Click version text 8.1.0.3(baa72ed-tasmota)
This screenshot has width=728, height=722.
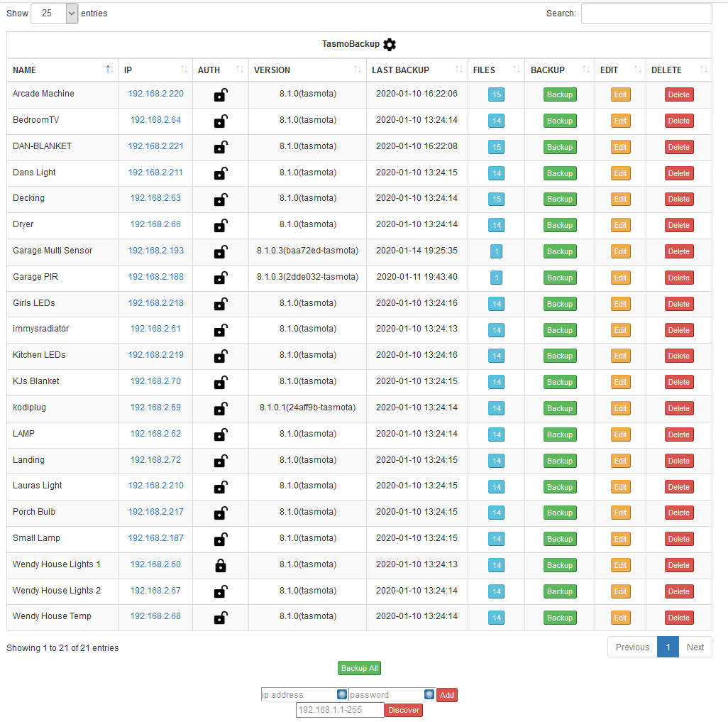point(307,251)
